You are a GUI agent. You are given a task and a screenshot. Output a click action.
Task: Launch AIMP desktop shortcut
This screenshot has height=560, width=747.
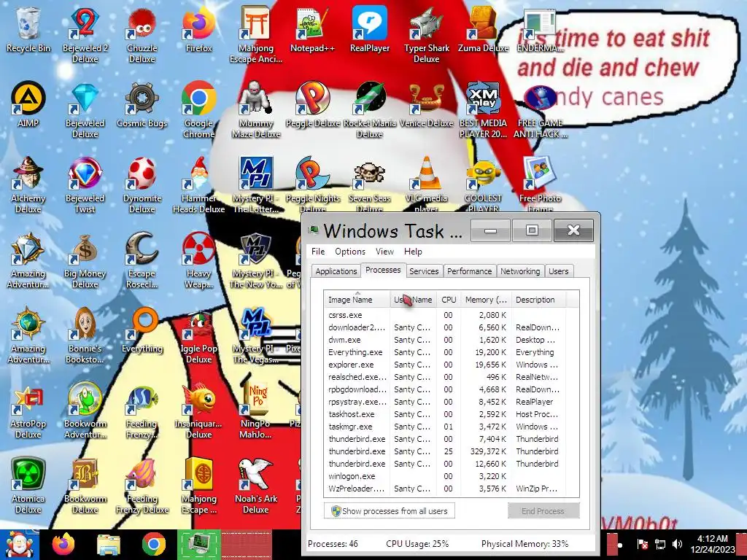coord(28,105)
